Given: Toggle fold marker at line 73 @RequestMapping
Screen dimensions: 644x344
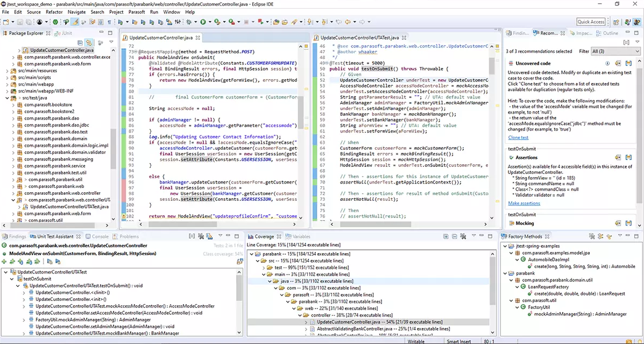Looking at the screenshot, I should tap(136, 52).
